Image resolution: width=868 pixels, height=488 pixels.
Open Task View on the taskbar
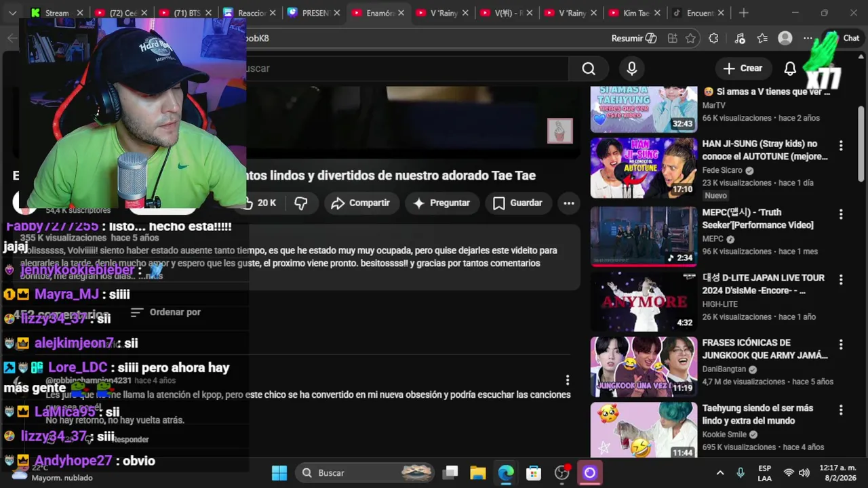coord(450,473)
